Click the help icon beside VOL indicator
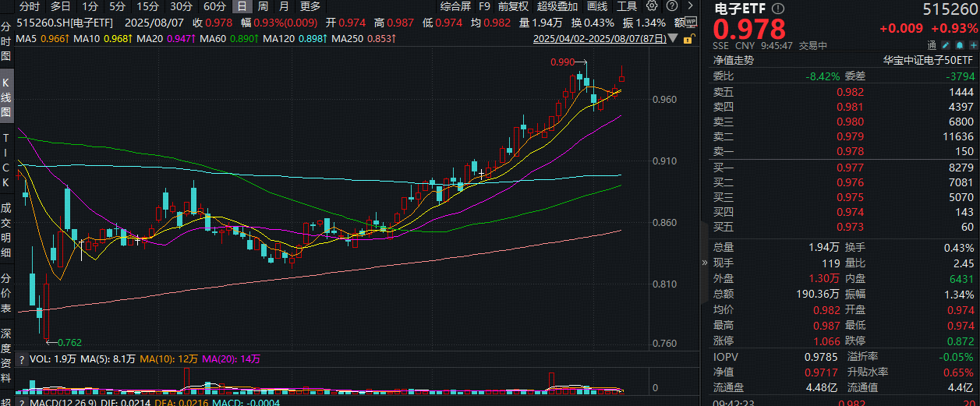The height and width of the screenshot is (406, 980). point(20,359)
